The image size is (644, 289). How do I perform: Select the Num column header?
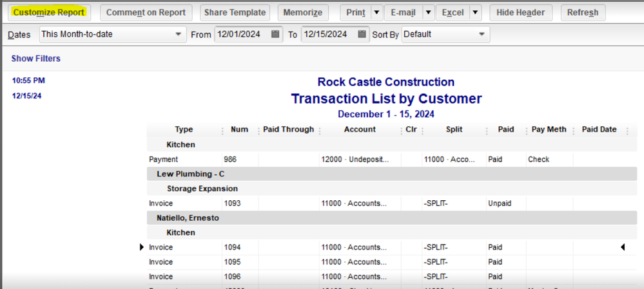point(239,129)
